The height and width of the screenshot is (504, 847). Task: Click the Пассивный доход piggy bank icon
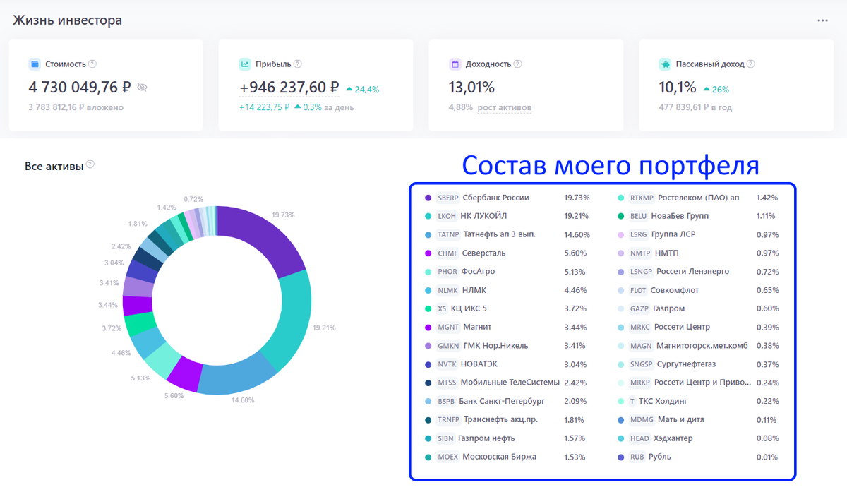pos(665,64)
